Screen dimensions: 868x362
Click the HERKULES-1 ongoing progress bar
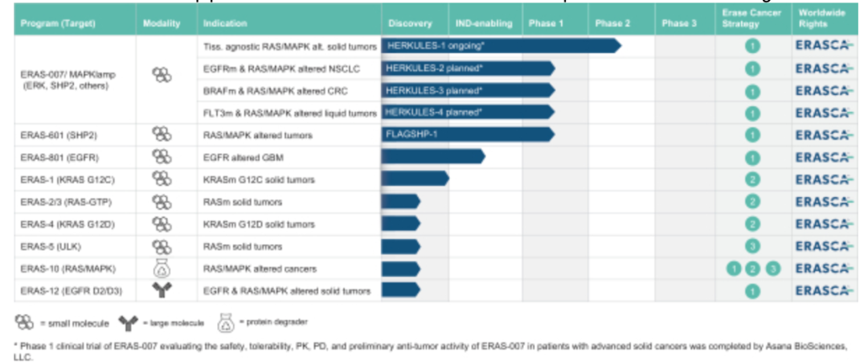click(x=498, y=46)
